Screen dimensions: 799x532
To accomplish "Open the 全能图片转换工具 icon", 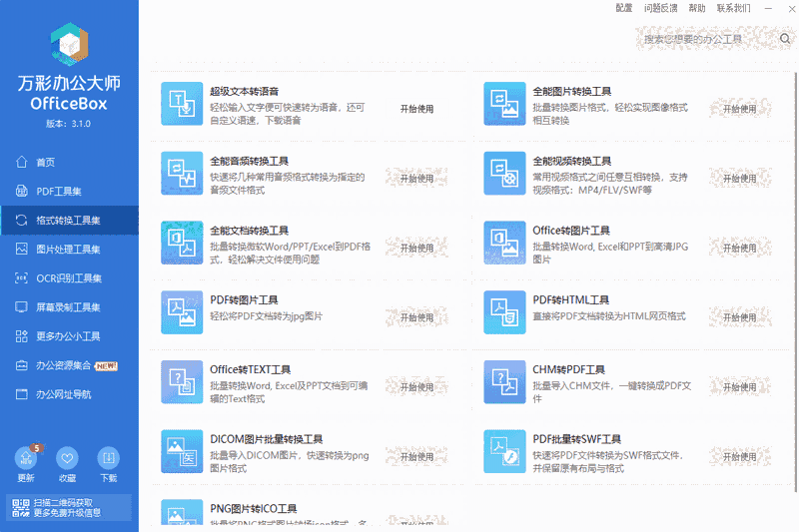I will 504,104.
